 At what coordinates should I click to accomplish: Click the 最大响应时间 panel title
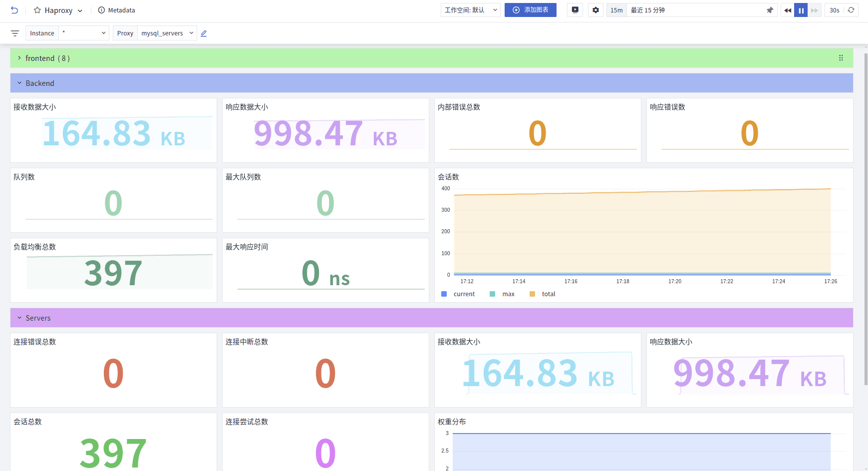tap(247, 247)
